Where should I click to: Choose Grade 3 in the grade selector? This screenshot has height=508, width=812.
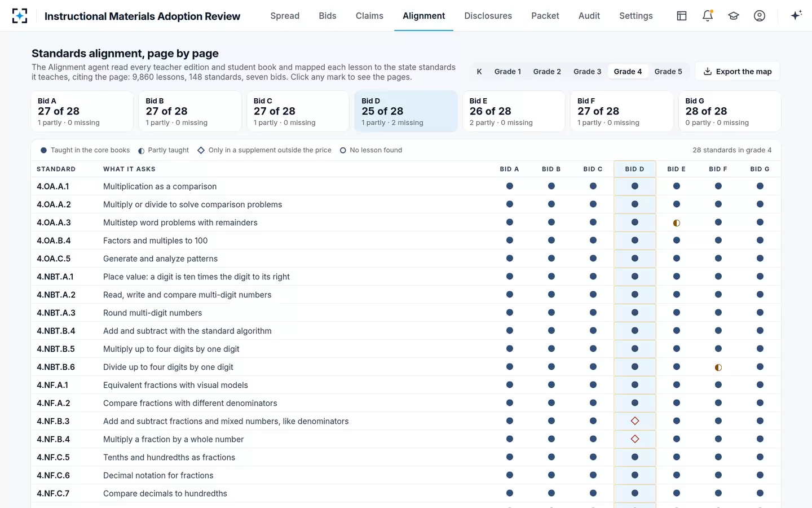[588, 72]
